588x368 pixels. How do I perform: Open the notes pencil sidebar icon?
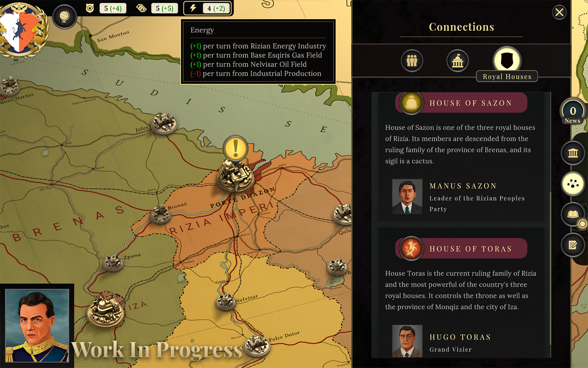(x=573, y=245)
